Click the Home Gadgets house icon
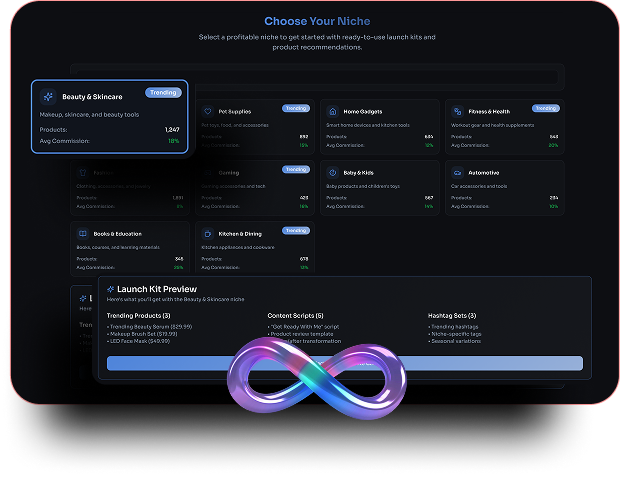This screenshot has width=620, height=477. [x=332, y=112]
